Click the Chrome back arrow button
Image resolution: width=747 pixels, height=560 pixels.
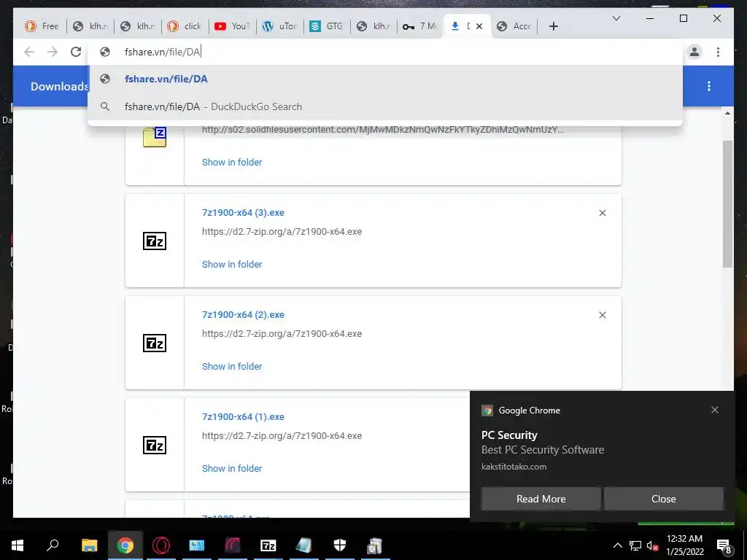click(29, 52)
